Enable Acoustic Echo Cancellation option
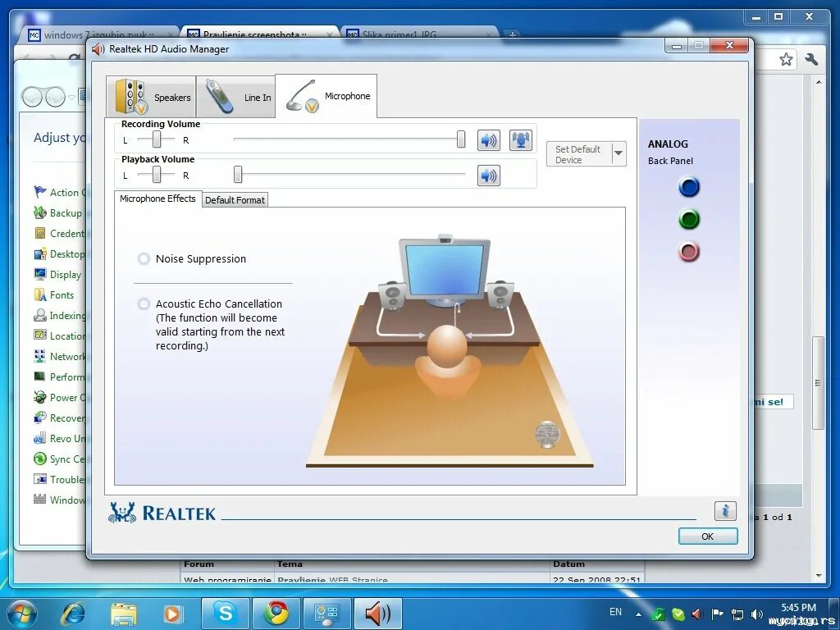The width and height of the screenshot is (840, 630). point(144,304)
